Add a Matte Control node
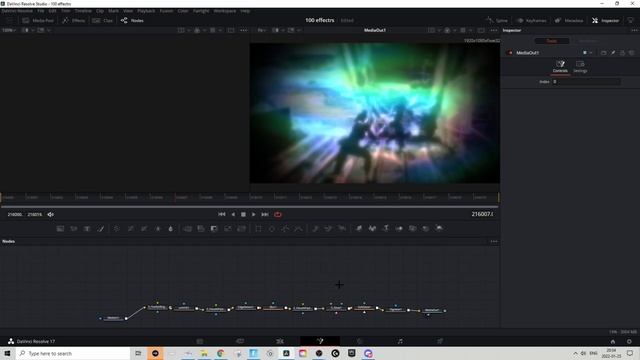Viewport: 640px width, 360px height. [214, 229]
